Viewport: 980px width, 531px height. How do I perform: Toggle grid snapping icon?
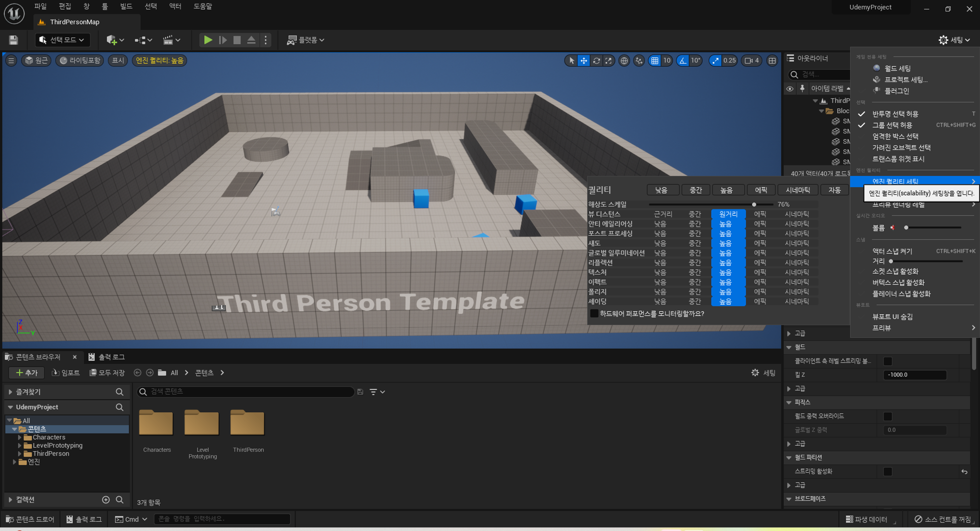click(x=655, y=60)
